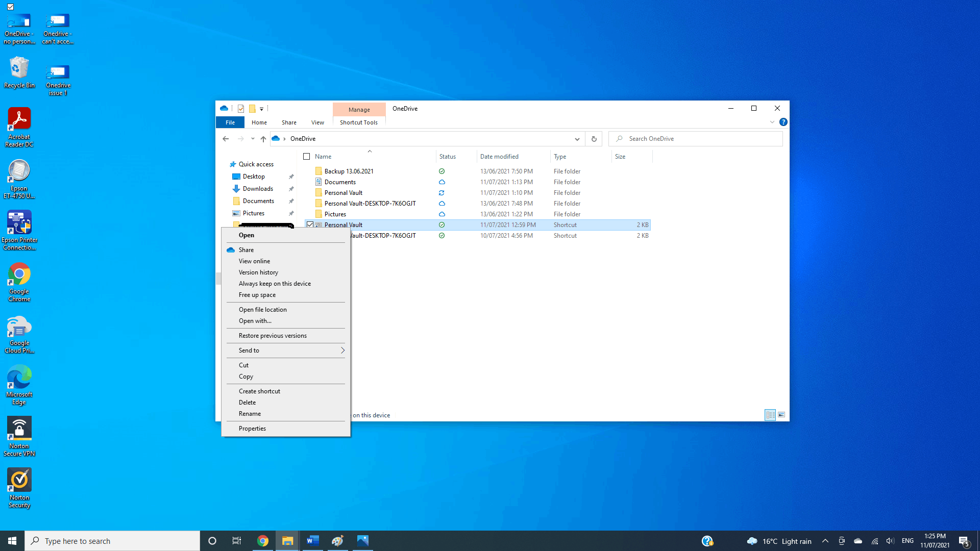Open the Shortcut Tools ribbon tab
Image resolution: width=980 pixels, height=551 pixels.
[358, 122]
